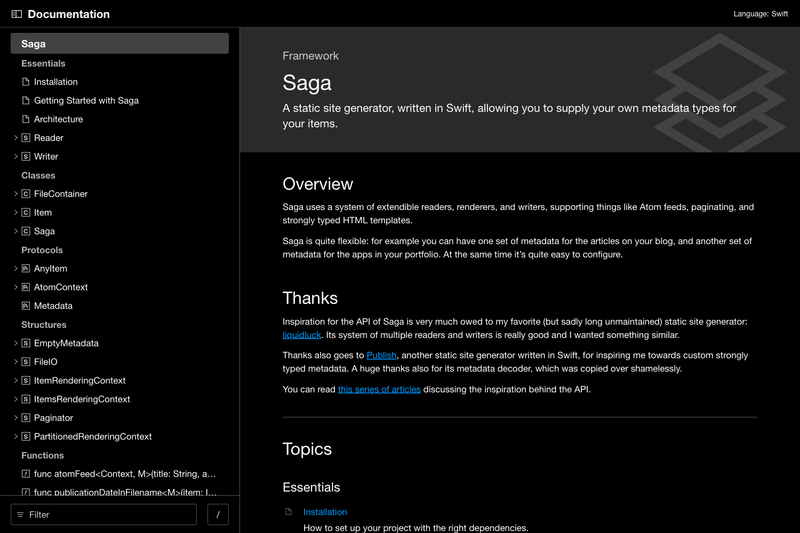The height and width of the screenshot is (533, 800).
Task: Expand the Writer tree node
Action: pyautogui.click(x=16, y=157)
